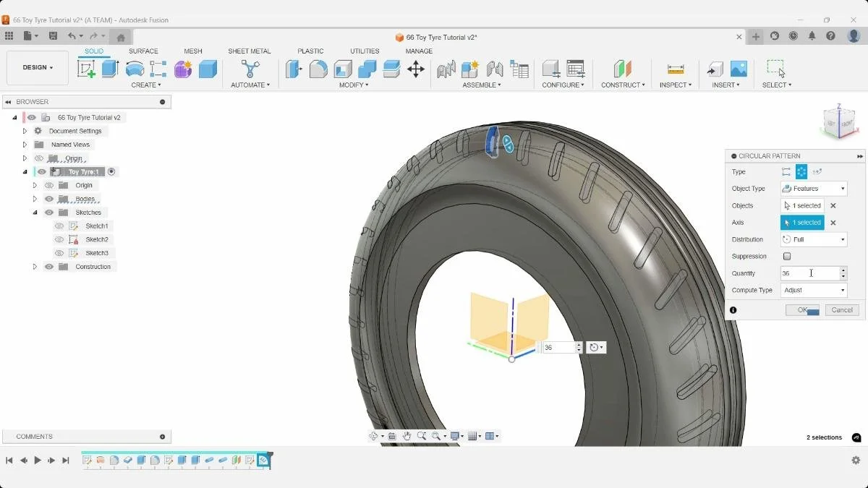The image size is (868, 488).
Task: Click the Insert Image icon
Action: pos(739,69)
